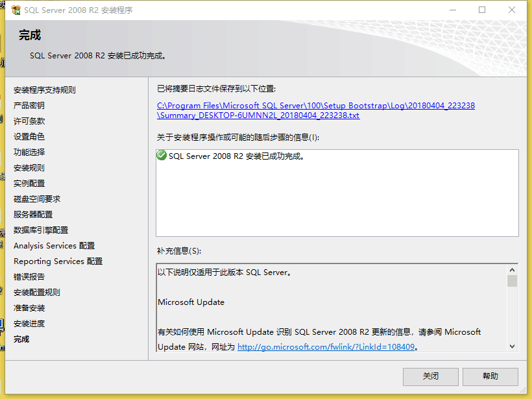Select the 许可条款 step

coord(29,121)
